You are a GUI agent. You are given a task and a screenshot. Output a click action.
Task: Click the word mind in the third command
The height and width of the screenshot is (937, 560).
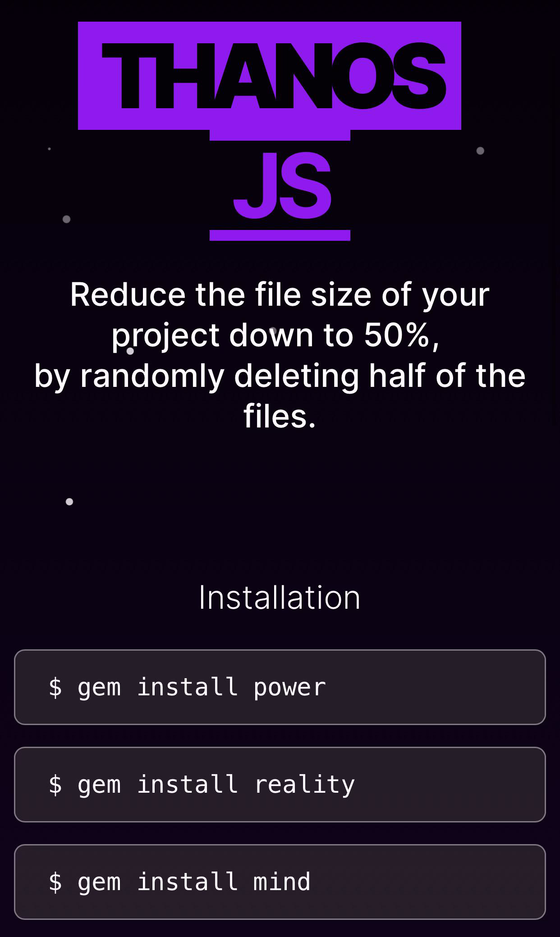click(282, 882)
